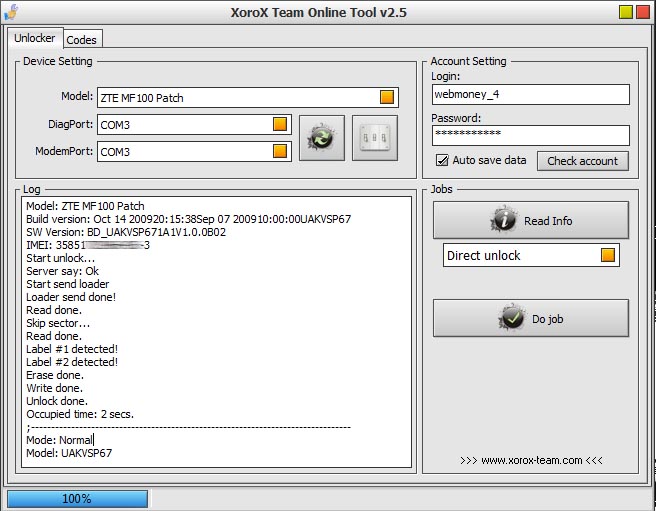Click the Model field showing ZTE MF100 Patch

coord(248,98)
